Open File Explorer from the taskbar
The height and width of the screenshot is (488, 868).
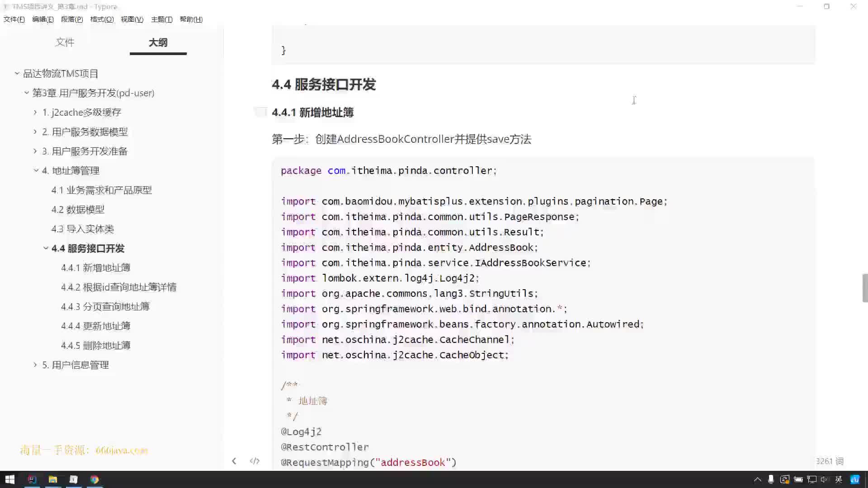pyautogui.click(x=53, y=479)
